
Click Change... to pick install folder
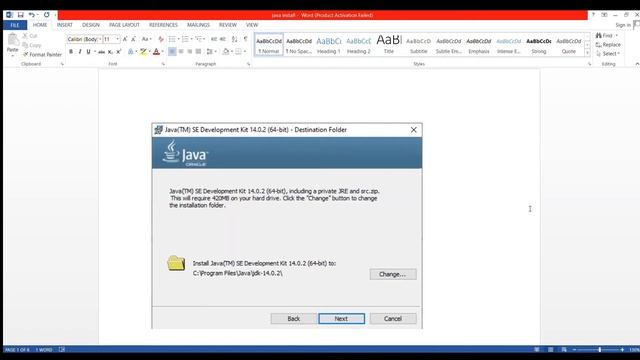coord(393,274)
